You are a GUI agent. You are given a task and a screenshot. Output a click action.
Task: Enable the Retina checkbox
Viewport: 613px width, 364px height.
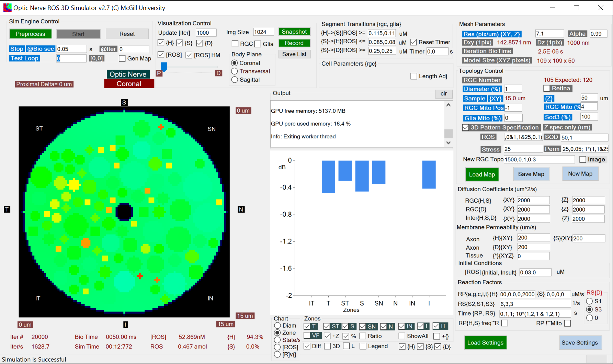[x=547, y=88]
